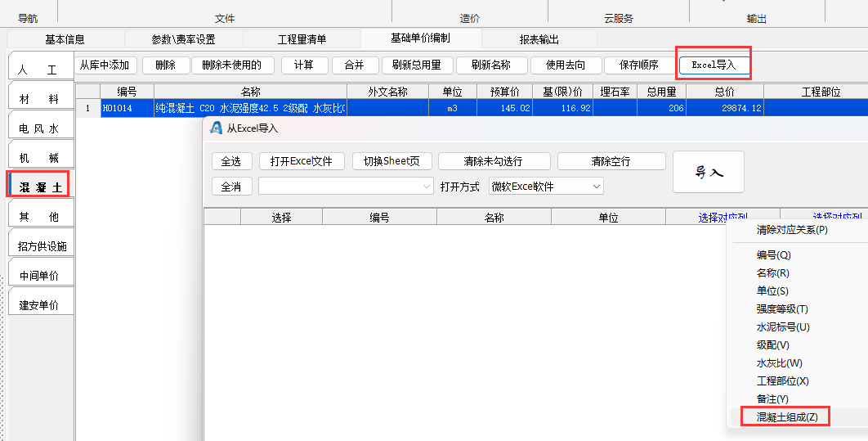Image resolution: width=868 pixels, height=441 pixels.
Task: Select the 混凝土 side tab
Action: click(40, 187)
